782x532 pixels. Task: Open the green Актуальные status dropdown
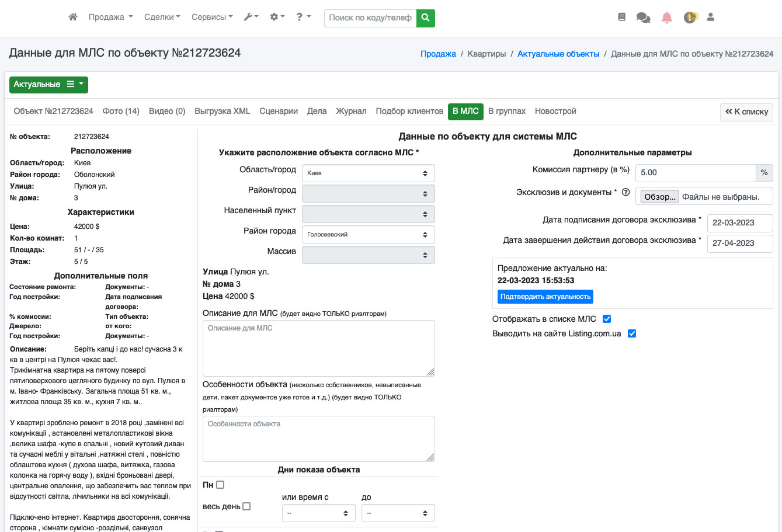point(48,85)
